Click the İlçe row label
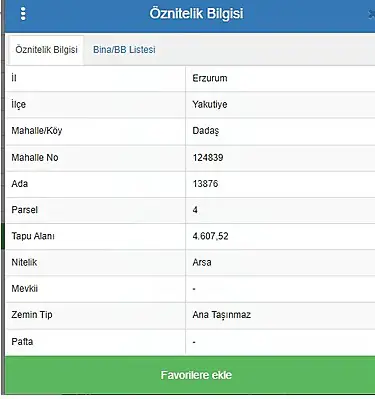Viewport: 375px width, 399px height. coord(18,104)
